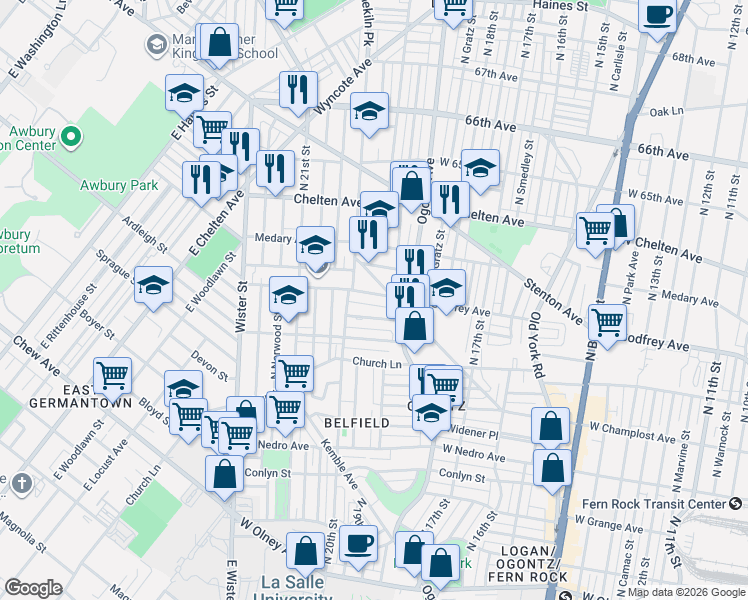Viewport: 748px width, 600px height.
Task: Select the school marker overlapping the Godfrey Ave label
Action: pos(447,290)
